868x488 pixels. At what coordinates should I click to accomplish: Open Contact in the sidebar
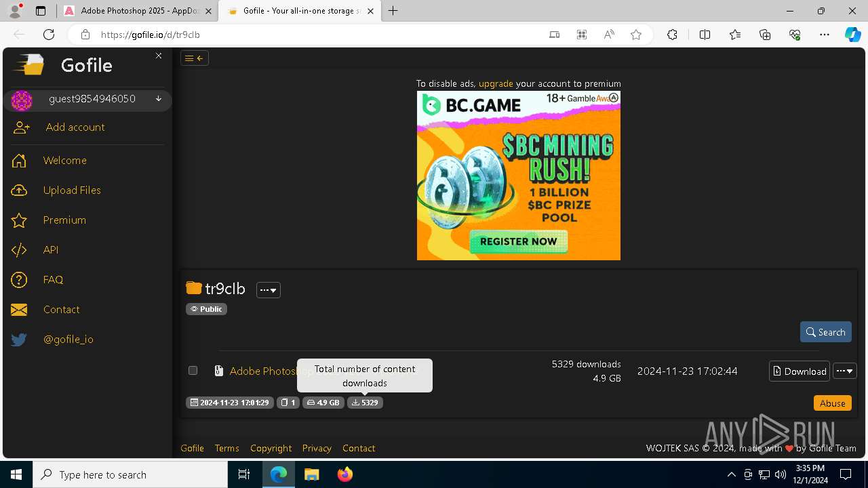(x=61, y=310)
